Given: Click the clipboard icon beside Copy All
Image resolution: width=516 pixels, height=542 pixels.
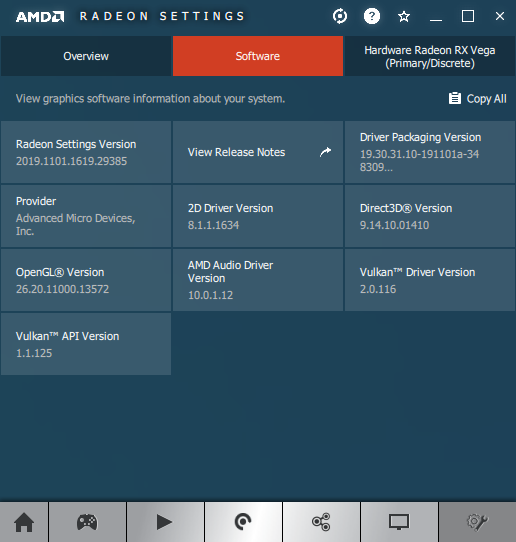Looking at the screenshot, I should click(x=454, y=99).
